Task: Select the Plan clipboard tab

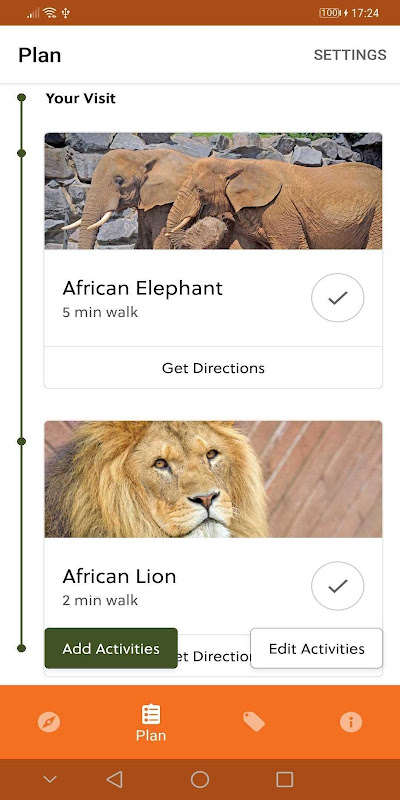Action: pyautogui.click(x=151, y=722)
